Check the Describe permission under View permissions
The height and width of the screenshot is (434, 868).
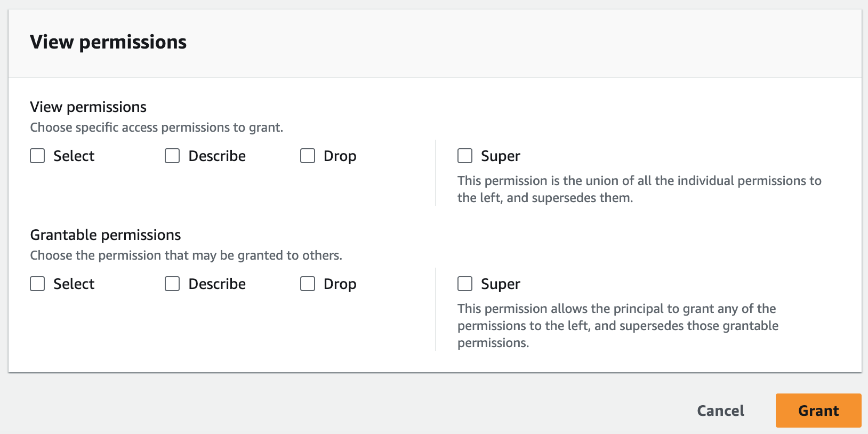172,156
